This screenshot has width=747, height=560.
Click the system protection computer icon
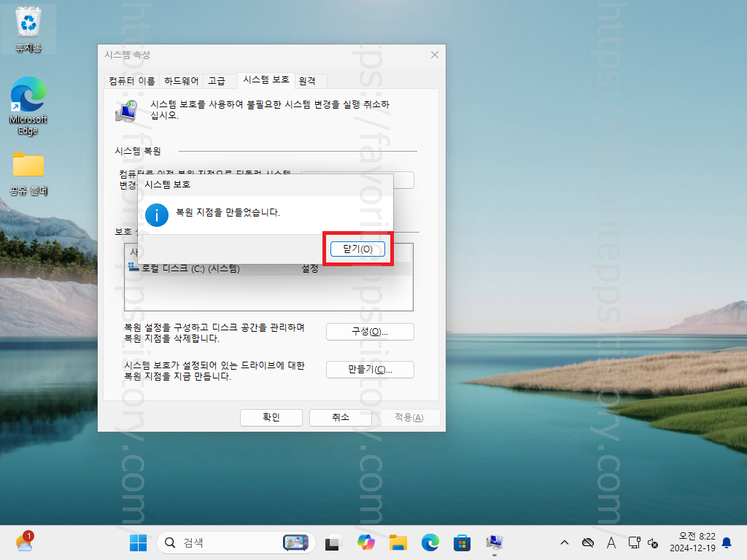click(x=127, y=111)
